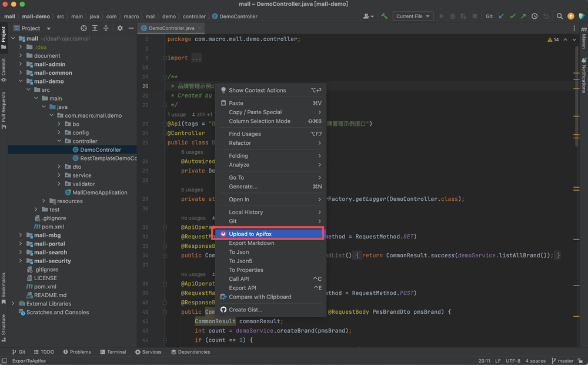Screen dimensions: 588x365
Task: Select the Git update project icon
Action: [x=502, y=16]
